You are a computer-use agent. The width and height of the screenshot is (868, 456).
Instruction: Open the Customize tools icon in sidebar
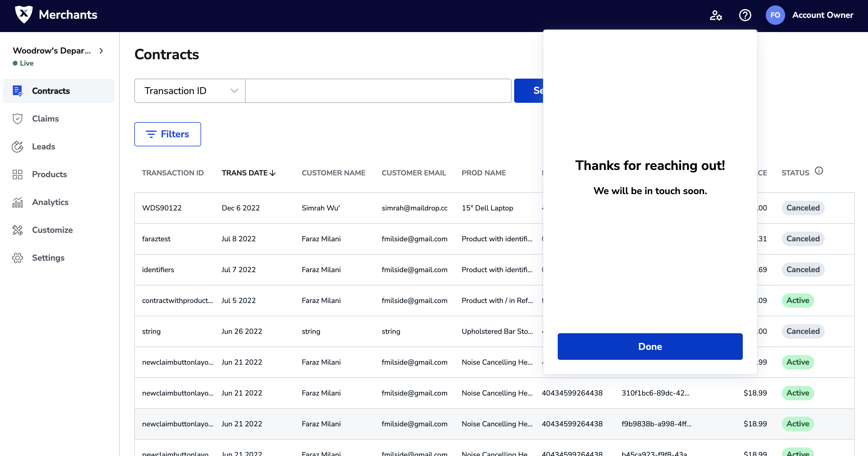pyautogui.click(x=18, y=230)
